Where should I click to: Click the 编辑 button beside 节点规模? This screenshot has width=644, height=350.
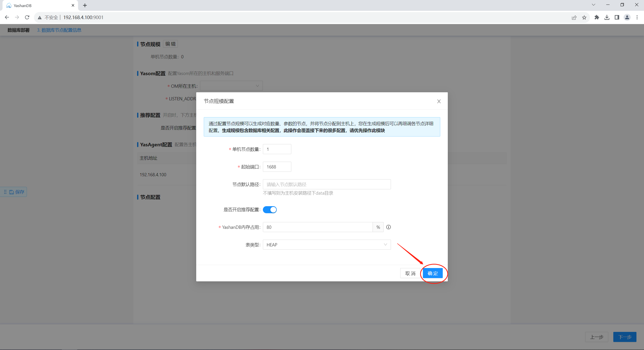click(170, 44)
